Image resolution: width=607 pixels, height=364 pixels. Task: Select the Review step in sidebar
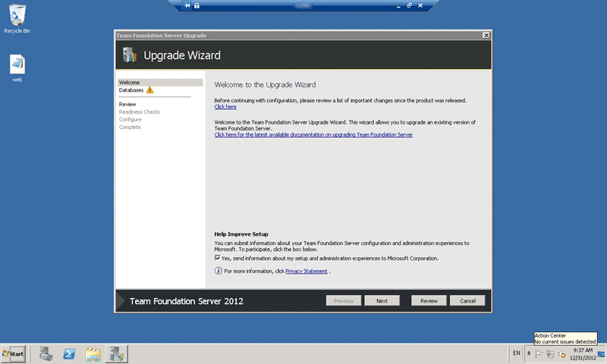pyautogui.click(x=127, y=104)
